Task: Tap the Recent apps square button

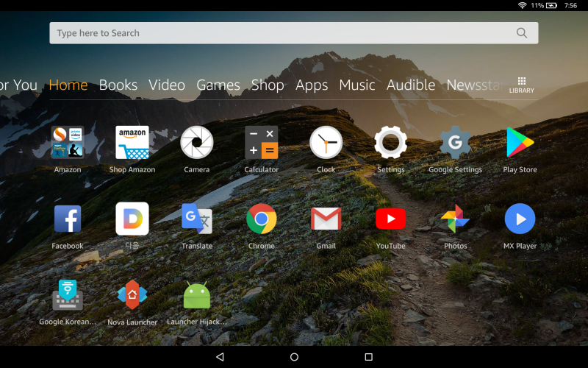Action: [369, 357]
